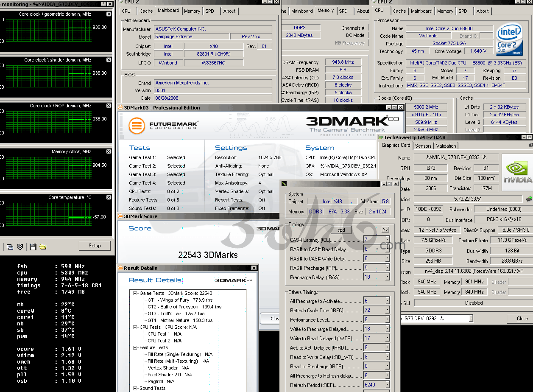Collapse the CPU Tests tree node
Viewport: 533px width, 392px height.
pos(135,327)
